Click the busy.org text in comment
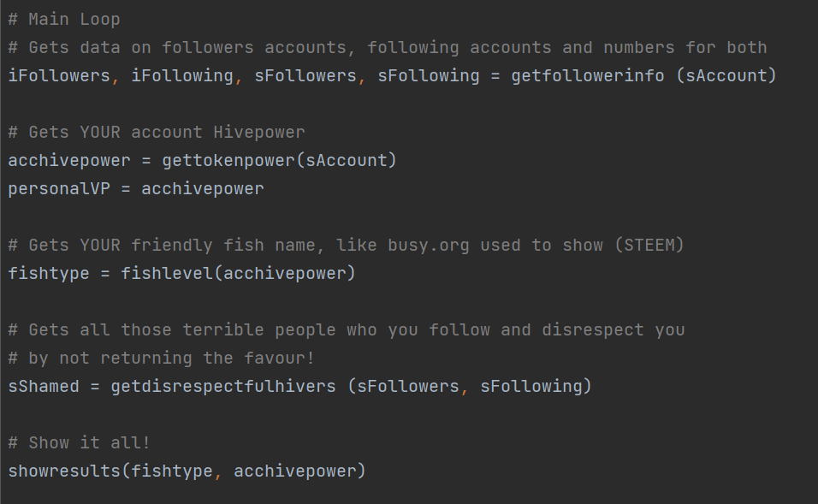Viewport: 818px width, 504px height. (429, 246)
